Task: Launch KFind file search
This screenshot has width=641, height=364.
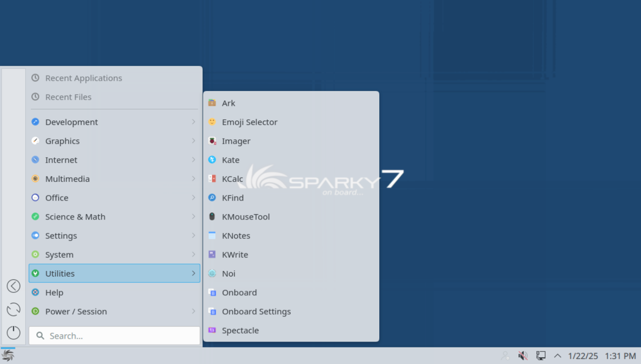Action: click(233, 198)
